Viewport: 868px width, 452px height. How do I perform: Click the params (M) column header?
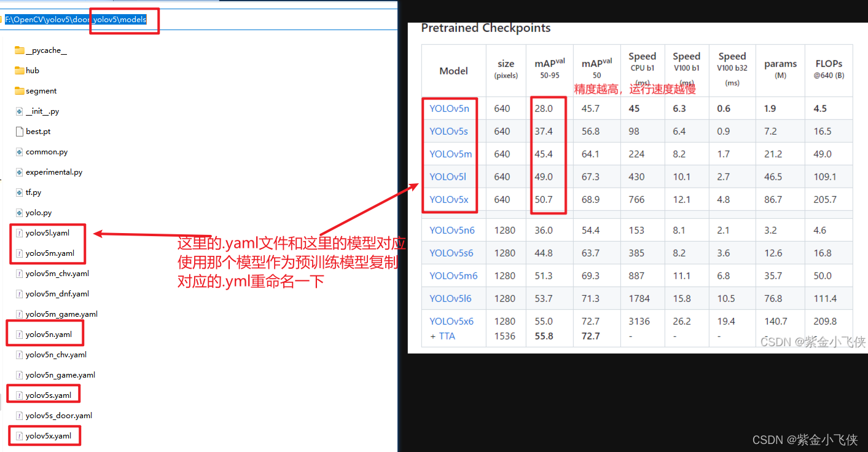(780, 69)
